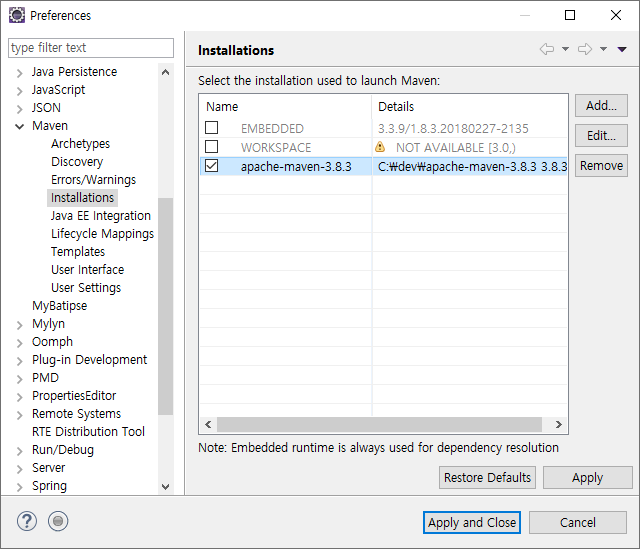Expand the Spring node
This screenshot has height=549, width=640.
tap(19, 487)
